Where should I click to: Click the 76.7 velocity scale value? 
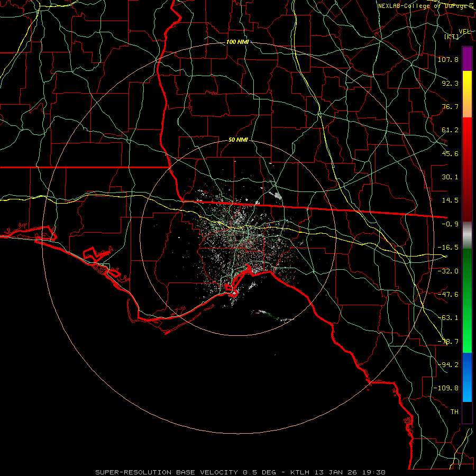[x=450, y=106]
